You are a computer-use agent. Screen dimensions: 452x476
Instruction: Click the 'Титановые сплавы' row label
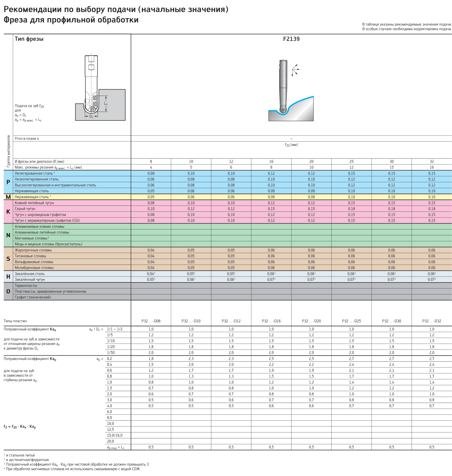[x=30, y=256]
